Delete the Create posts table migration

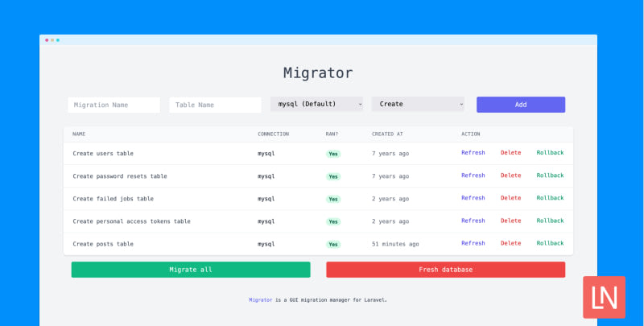click(510, 243)
